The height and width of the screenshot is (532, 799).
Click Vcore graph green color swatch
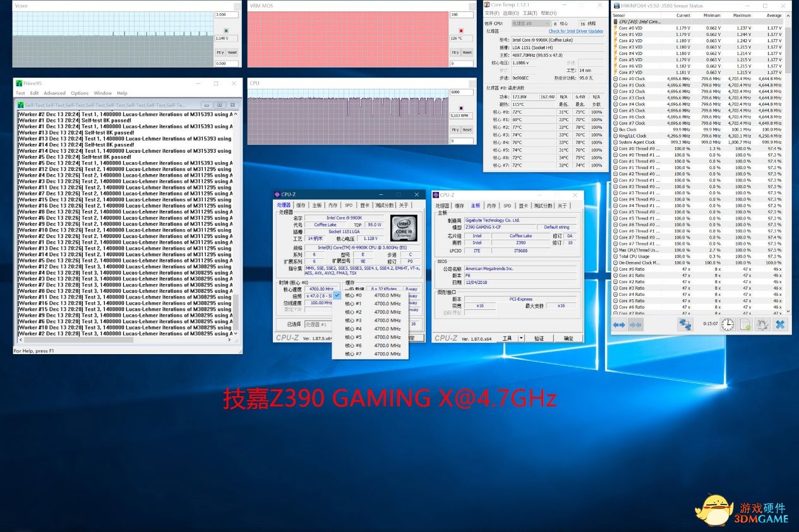coord(226,30)
